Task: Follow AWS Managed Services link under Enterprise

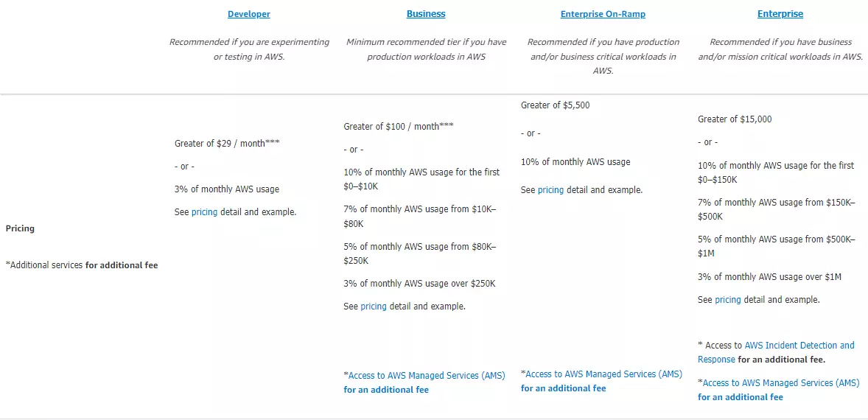Action: click(x=780, y=383)
